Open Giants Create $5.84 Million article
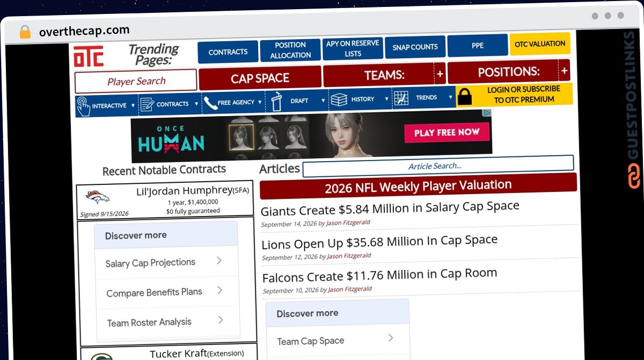644x360 pixels. point(390,208)
